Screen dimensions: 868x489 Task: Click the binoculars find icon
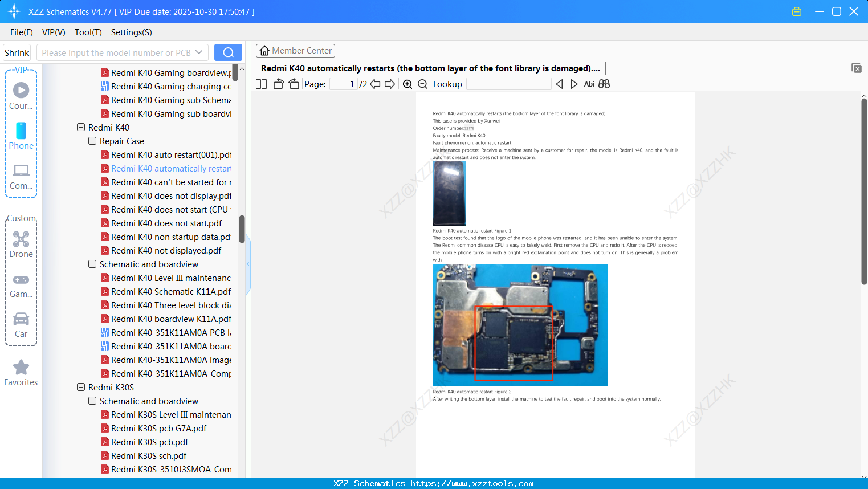[604, 84]
